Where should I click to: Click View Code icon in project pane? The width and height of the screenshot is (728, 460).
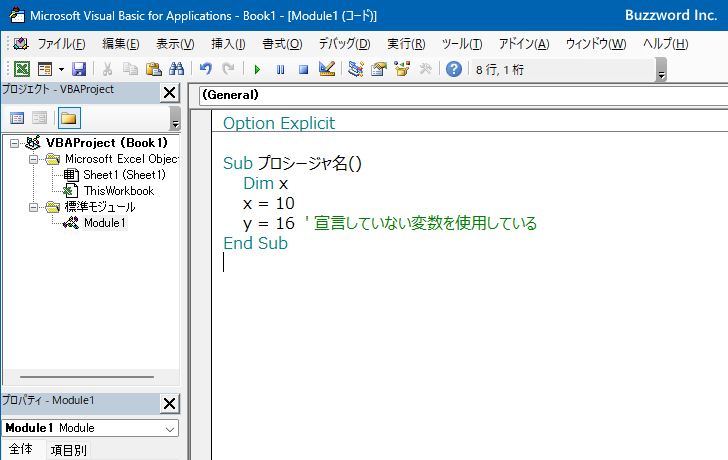tap(17, 118)
